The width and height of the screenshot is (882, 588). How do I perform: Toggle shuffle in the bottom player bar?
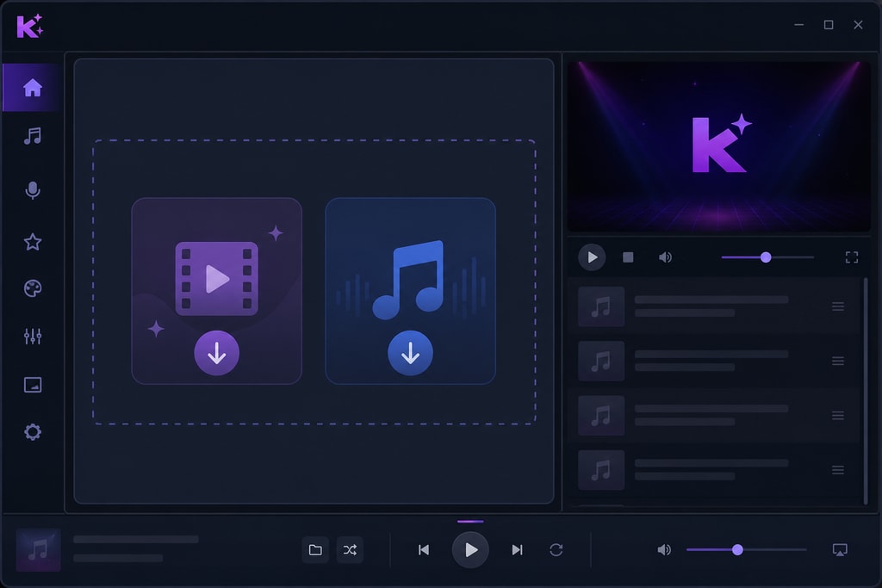(350, 550)
